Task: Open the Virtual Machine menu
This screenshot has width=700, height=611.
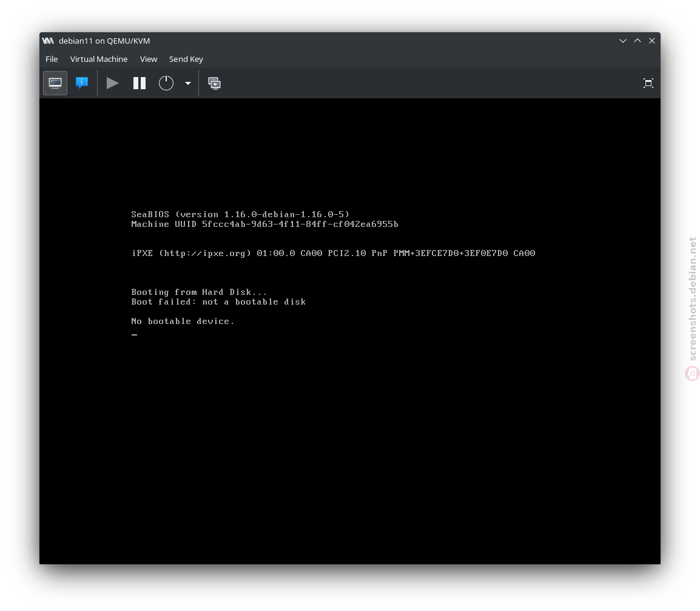Action: [99, 59]
